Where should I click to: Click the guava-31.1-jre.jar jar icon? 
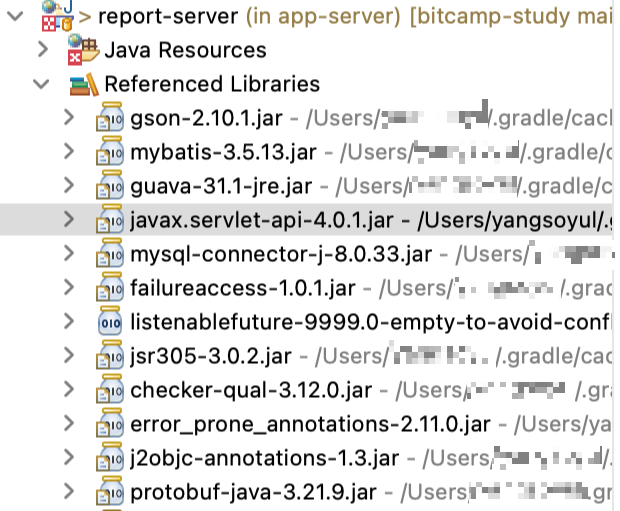110,185
